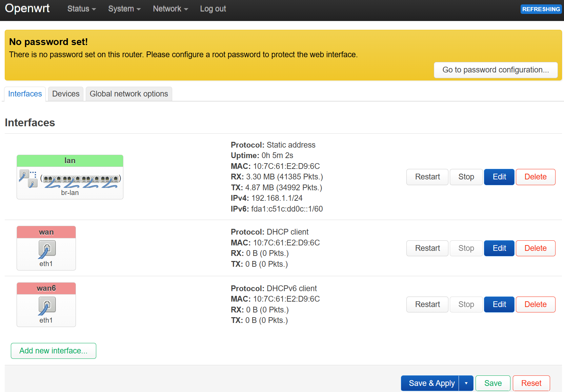Expand the System menu
This screenshot has width=564, height=392.
coord(124,9)
